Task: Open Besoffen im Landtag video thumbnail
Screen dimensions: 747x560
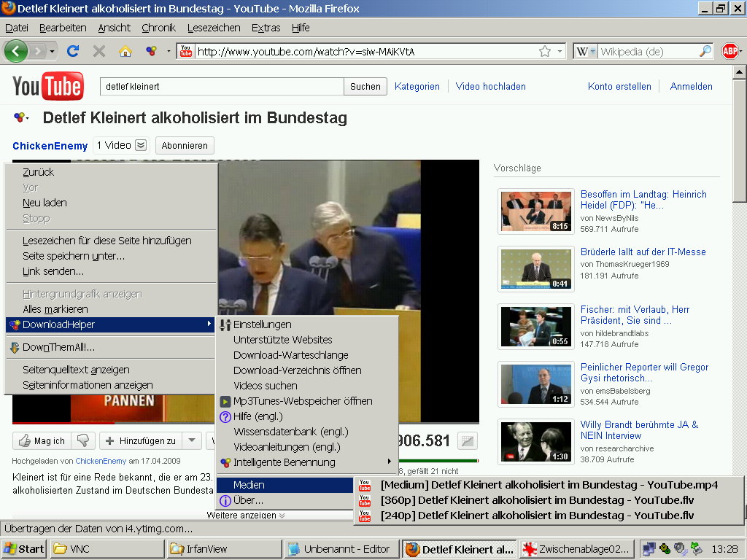Action: click(x=536, y=211)
